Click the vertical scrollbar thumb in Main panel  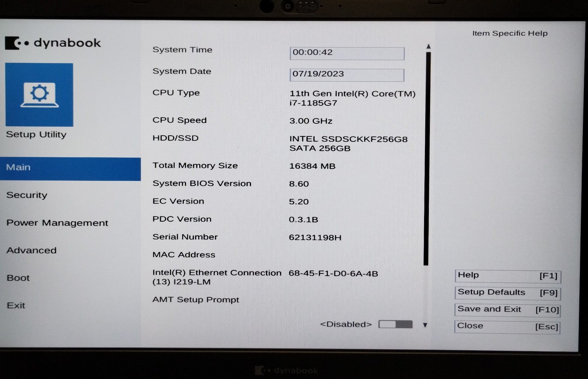click(427, 158)
